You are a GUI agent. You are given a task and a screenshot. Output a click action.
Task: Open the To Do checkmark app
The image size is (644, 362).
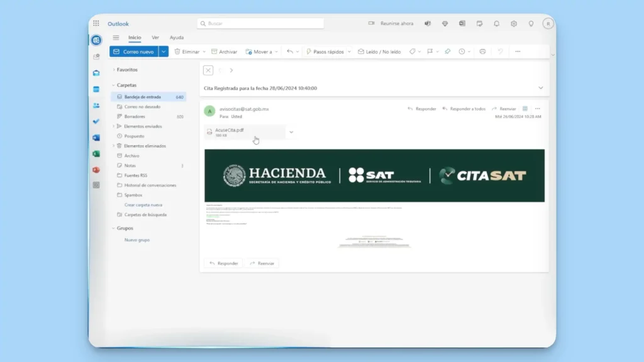(96, 121)
